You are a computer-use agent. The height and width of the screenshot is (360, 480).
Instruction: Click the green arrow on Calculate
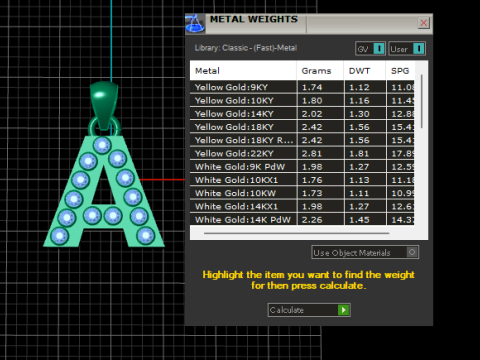pyautogui.click(x=343, y=310)
